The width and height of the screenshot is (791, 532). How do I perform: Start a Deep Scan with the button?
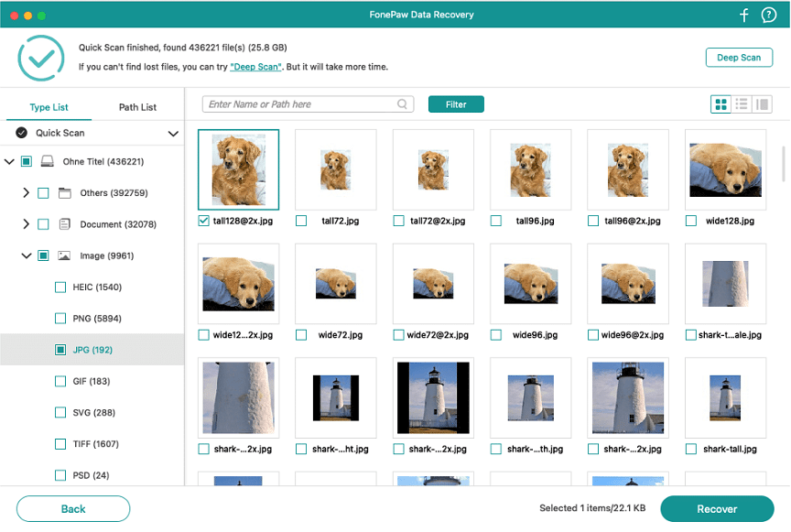(x=739, y=58)
